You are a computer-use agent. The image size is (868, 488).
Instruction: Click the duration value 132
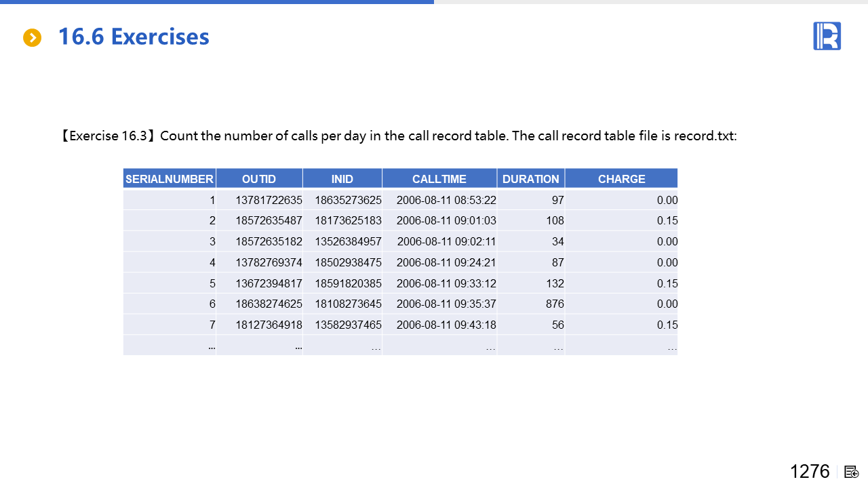coord(554,283)
